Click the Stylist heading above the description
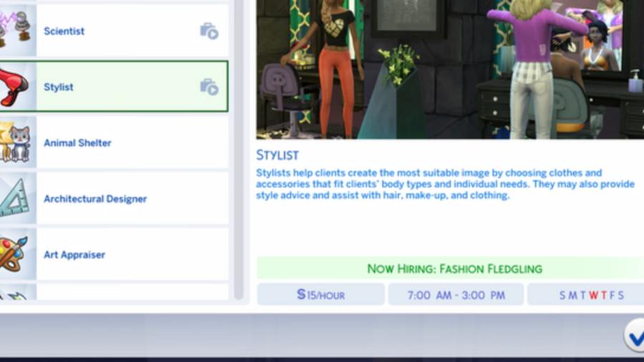This screenshot has height=362, width=644. coord(278,155)
